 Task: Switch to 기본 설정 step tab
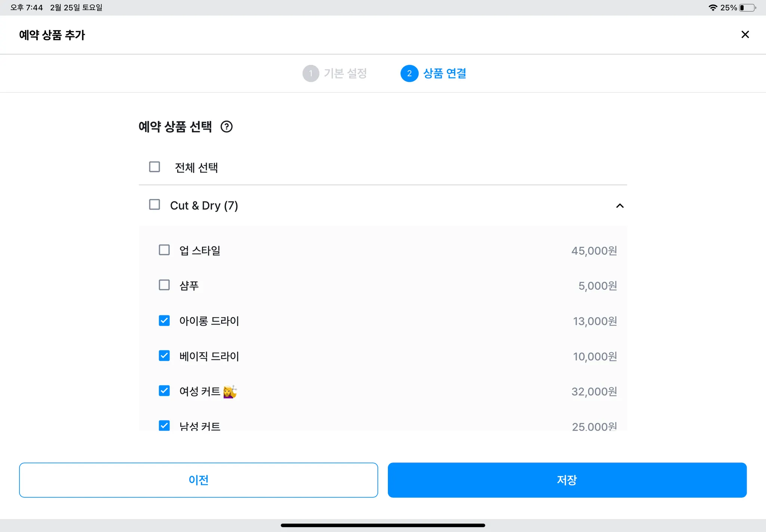(345, 73)
